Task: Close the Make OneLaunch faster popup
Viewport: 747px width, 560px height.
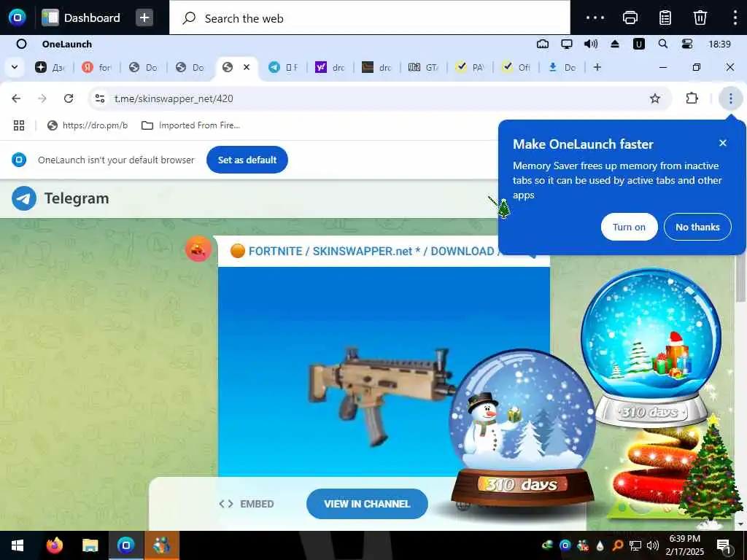Action: coord(723,143)
